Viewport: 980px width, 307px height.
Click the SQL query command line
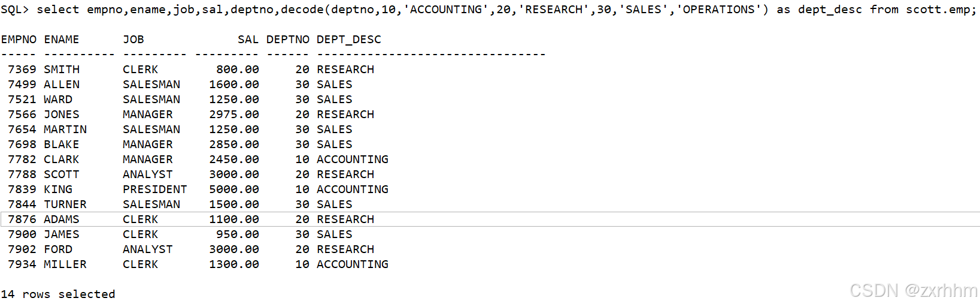(489, 10)
